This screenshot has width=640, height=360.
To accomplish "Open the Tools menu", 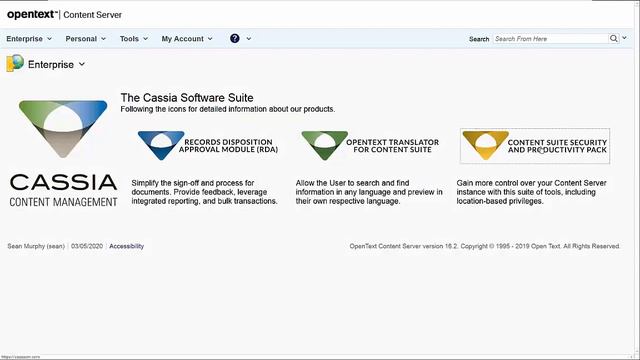I will click(133, 39).
